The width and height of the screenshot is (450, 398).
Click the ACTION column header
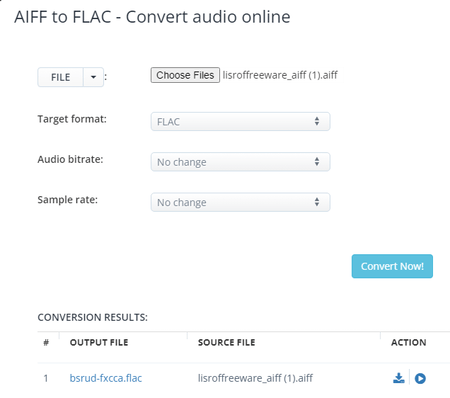tap(409, 342)
